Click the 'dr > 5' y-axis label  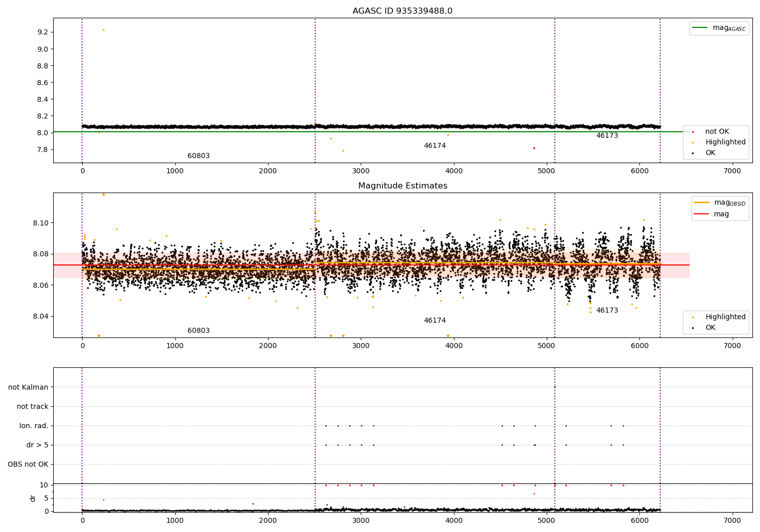point(37,445)
